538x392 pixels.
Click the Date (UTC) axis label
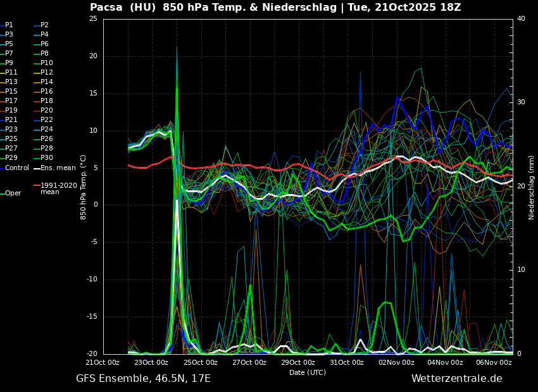tap(308, 372)
